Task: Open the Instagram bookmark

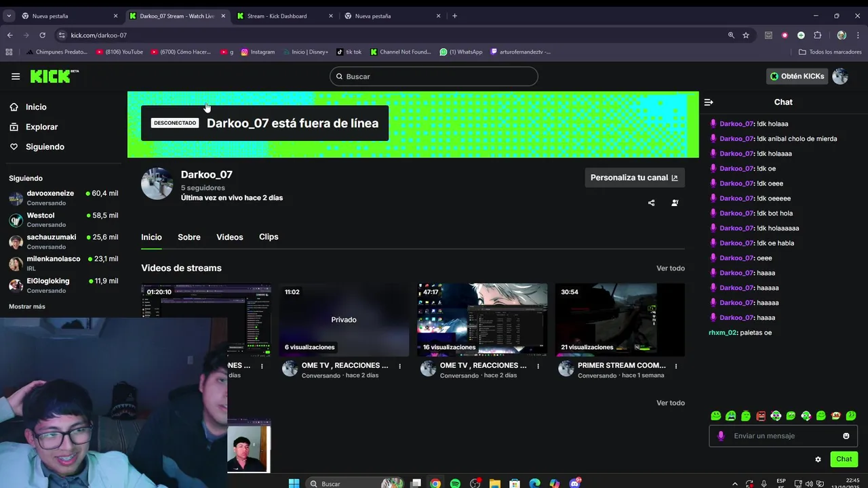Action: [258, 52]
